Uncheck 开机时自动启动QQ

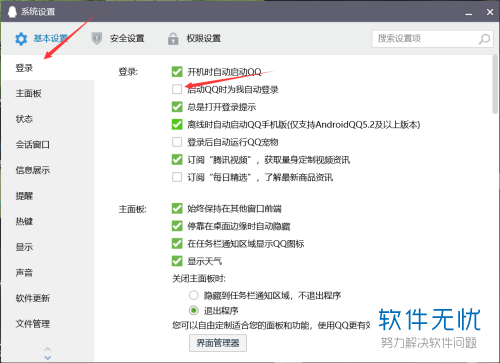click(x=177, y=72)
